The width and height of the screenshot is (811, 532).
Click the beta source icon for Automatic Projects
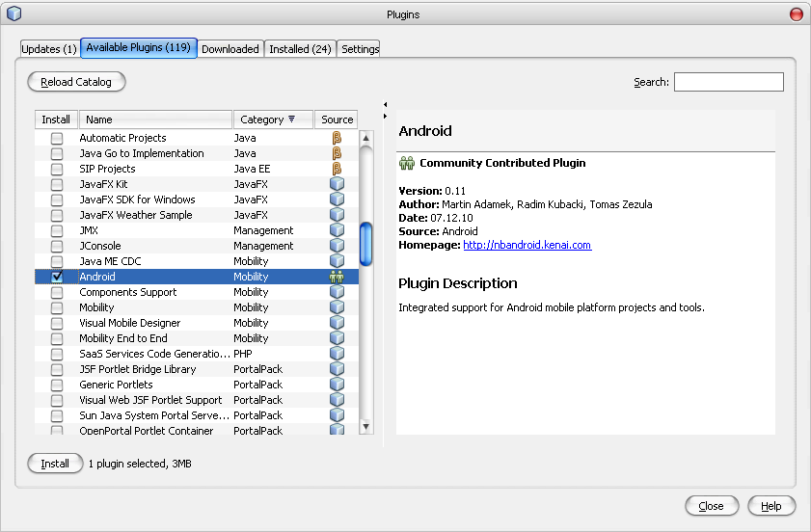coord(337,138)
